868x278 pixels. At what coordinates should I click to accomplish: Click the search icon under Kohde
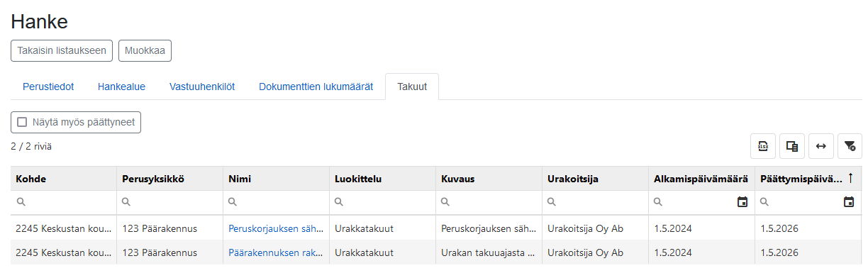tap(21, 202)
